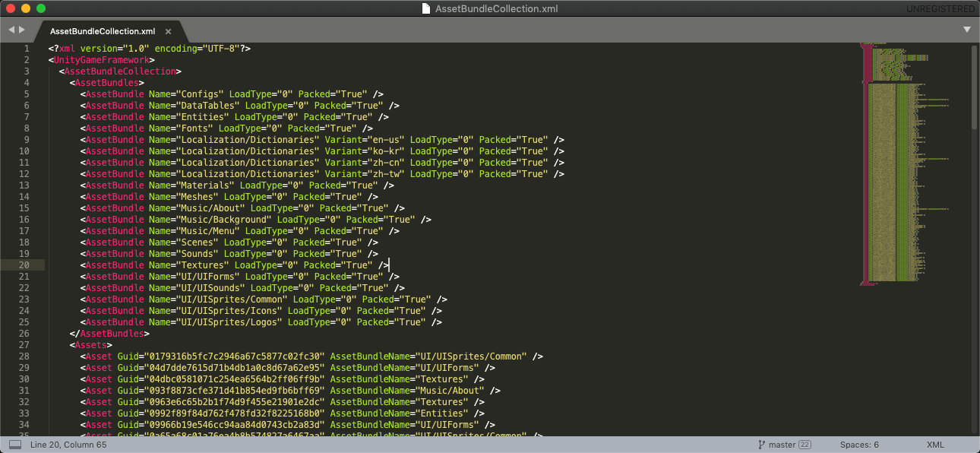Click the Guid "0992f89f84d762f478fd32f8225168b0"
Screen dimensions: 980x453
point(234,413)
